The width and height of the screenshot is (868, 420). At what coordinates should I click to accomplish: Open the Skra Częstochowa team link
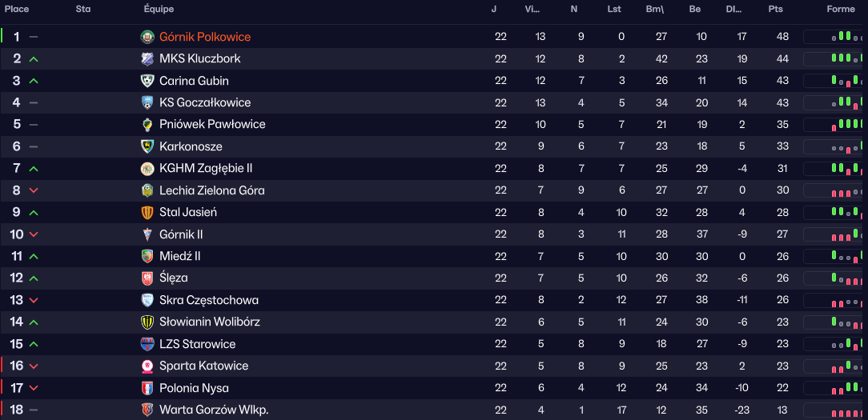209,300
